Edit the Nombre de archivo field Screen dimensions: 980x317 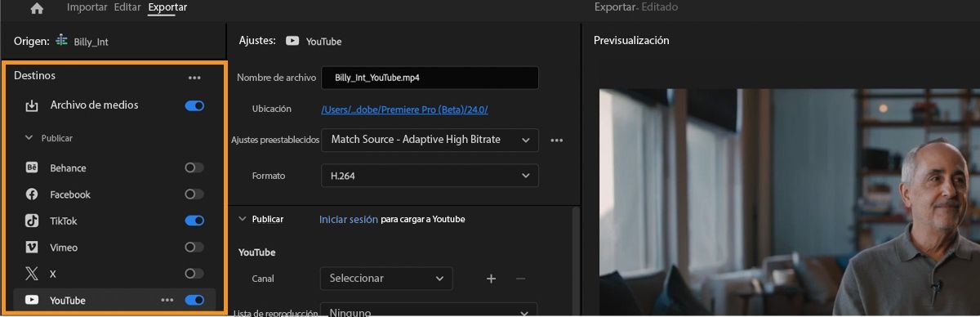(x=430, y=78)
